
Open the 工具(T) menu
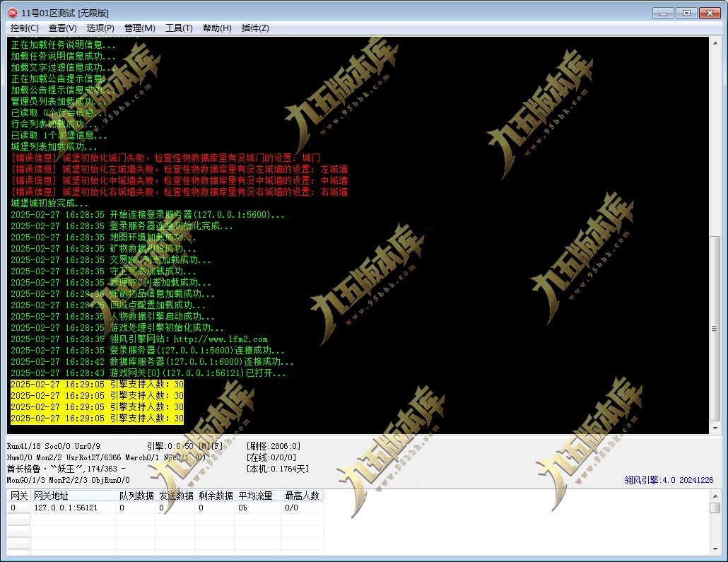179,28
